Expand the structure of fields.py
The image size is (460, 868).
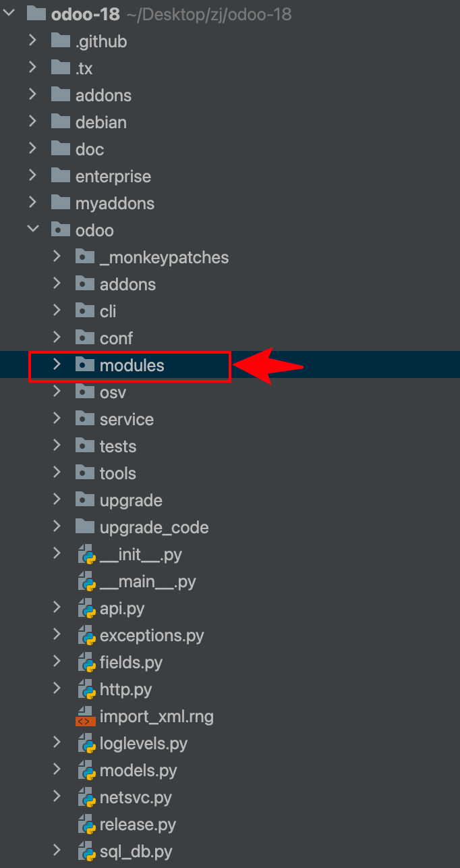tap(57, 663)
